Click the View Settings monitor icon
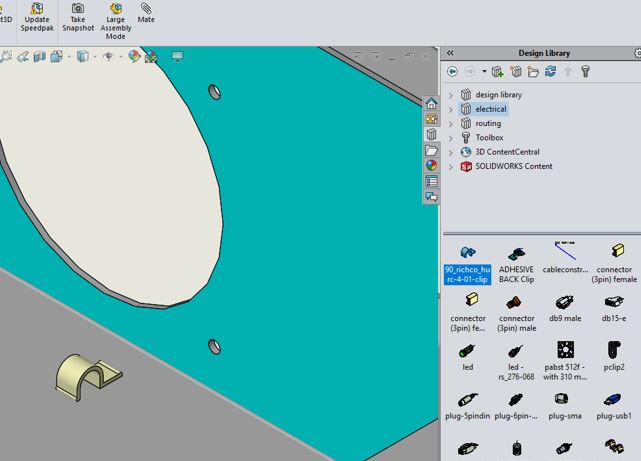641x461 pixels. [x=177, y=56]
